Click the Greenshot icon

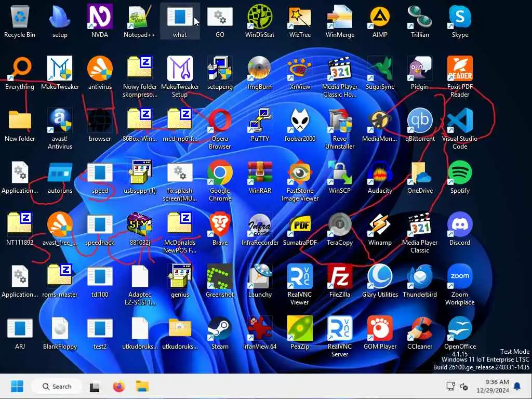coord(220,276)
